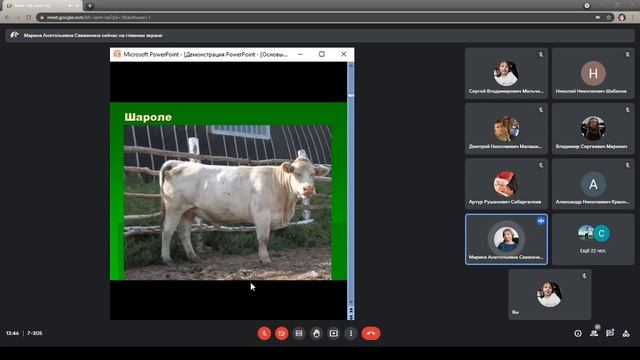Screen dimensions: 640x360
Task: Open the 'Ещё 22 чел.' tile
Action: click(x=593, y=239)
